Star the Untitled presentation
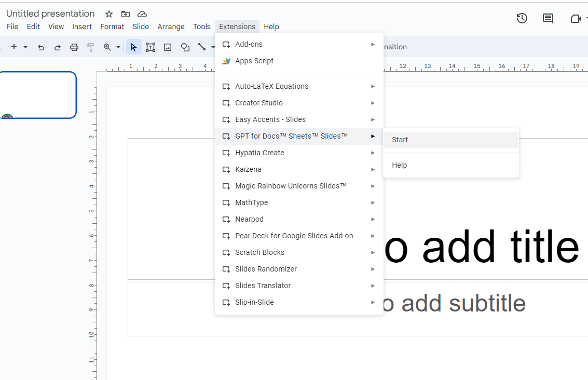The width and height of the screenshot is (588, 380). click(x=109, y=14)
